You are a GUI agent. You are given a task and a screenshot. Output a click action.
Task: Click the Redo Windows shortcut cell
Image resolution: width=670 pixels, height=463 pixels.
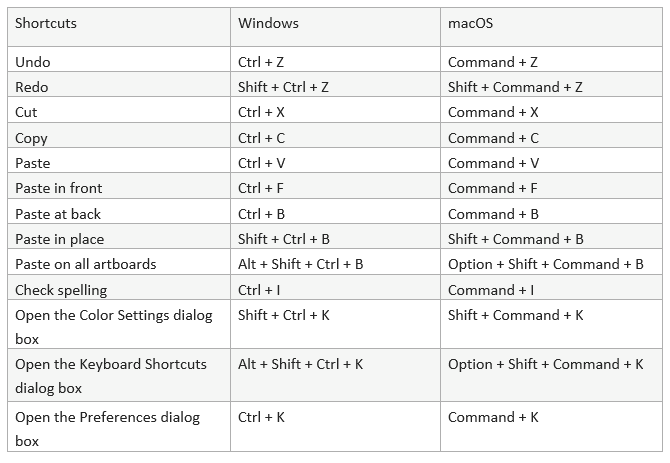point(283,87)
